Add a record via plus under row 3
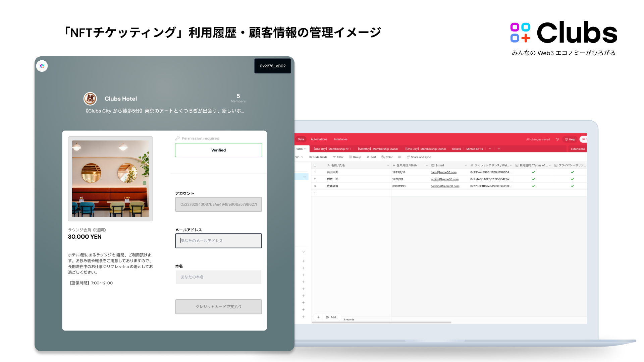The image size is (644, 362). [315, 193]
